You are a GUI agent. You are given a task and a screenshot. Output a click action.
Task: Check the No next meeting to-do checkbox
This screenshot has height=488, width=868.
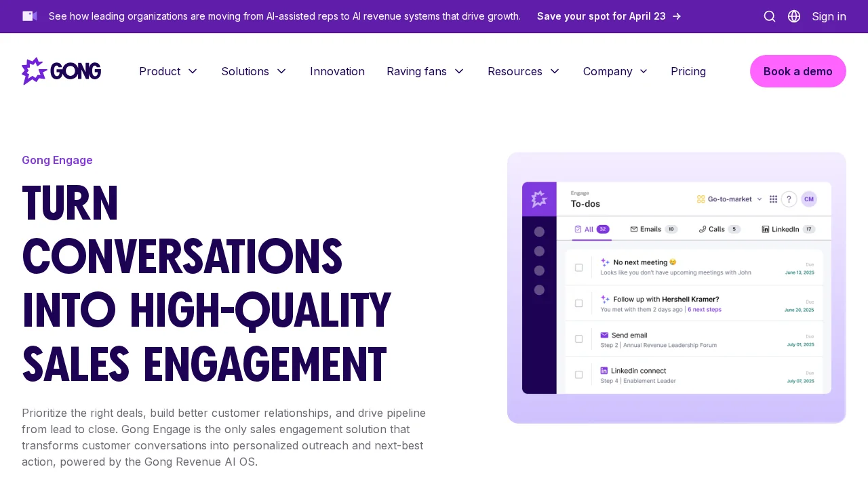(x=578, y=268)
